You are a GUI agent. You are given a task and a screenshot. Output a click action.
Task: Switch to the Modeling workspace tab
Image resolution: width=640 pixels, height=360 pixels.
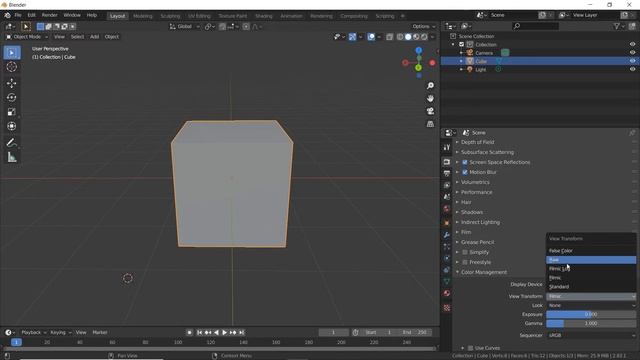point(142,16)
